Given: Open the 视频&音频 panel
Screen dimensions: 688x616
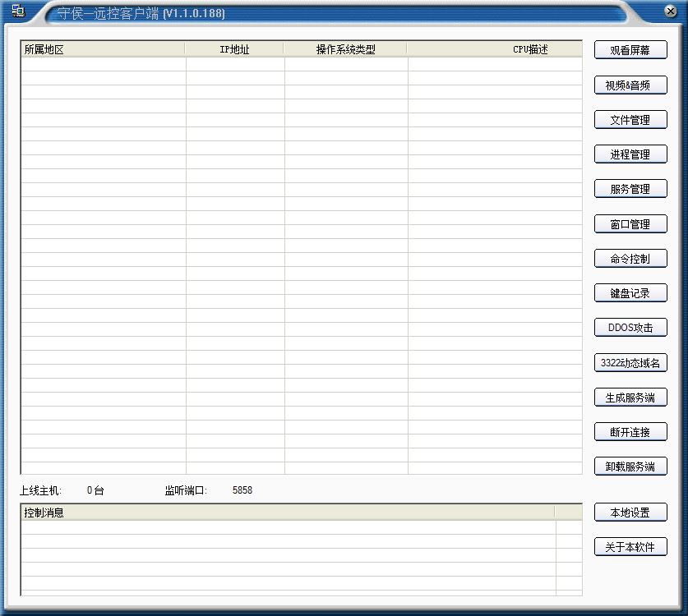Looking at the screenshot, I should click(630, 85).
